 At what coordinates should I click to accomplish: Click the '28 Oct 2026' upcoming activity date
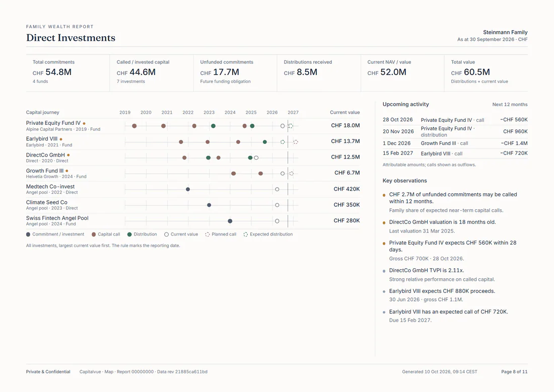coord(397,120)
